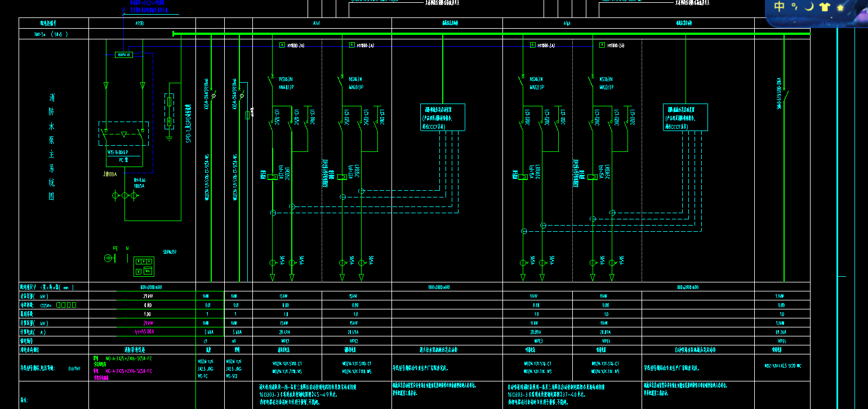Select the 1.00 demand factor cell

click(148, 314)
